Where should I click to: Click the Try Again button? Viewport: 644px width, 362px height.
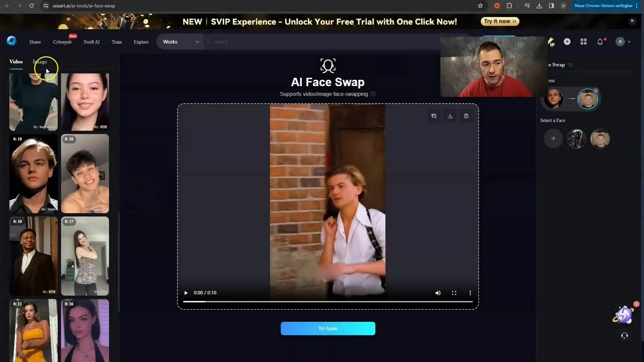(328, 328)
